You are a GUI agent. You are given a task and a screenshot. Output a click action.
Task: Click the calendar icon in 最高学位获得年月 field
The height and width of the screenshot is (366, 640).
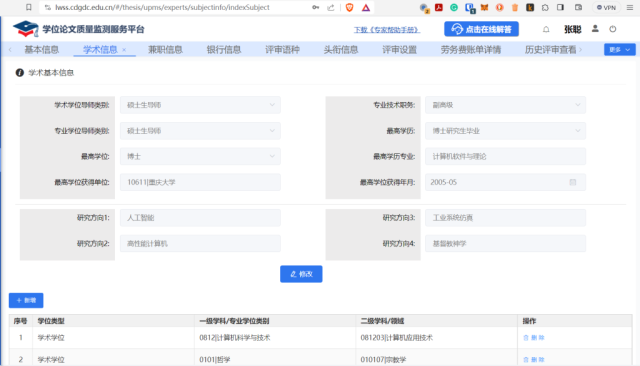click(x=573, y=182)
